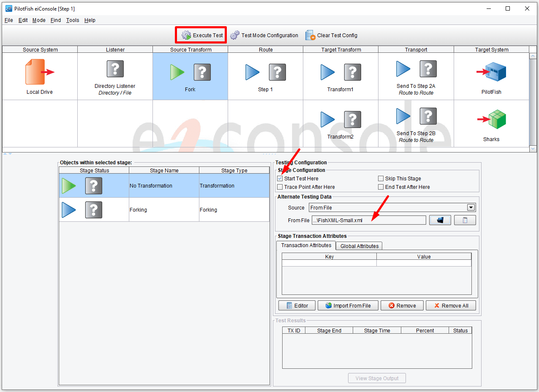
Task: Click the blue play arrow for Transform1
Action: [x=328, y=72]
